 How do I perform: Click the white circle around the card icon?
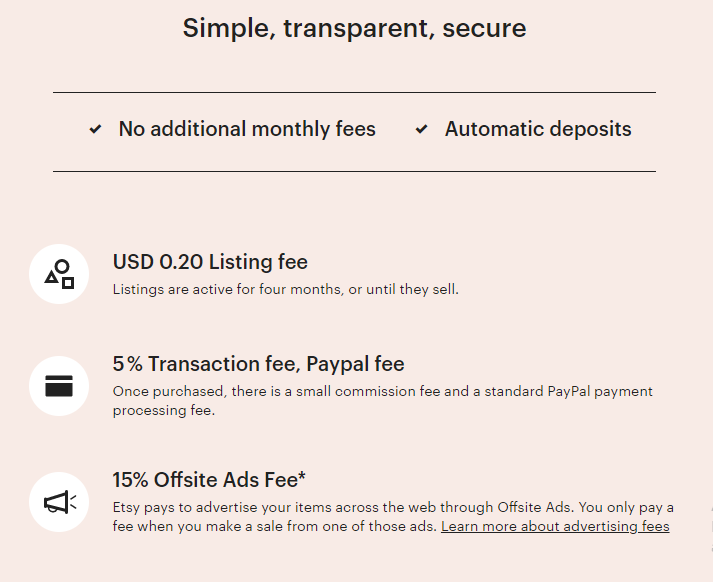pyautogui.click(x=59, y=386)
